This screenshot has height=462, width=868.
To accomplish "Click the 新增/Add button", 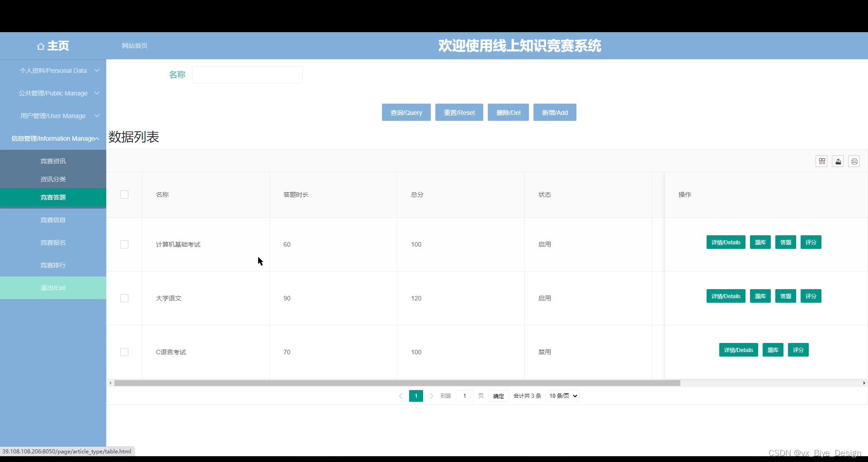I will pos(554,112).
